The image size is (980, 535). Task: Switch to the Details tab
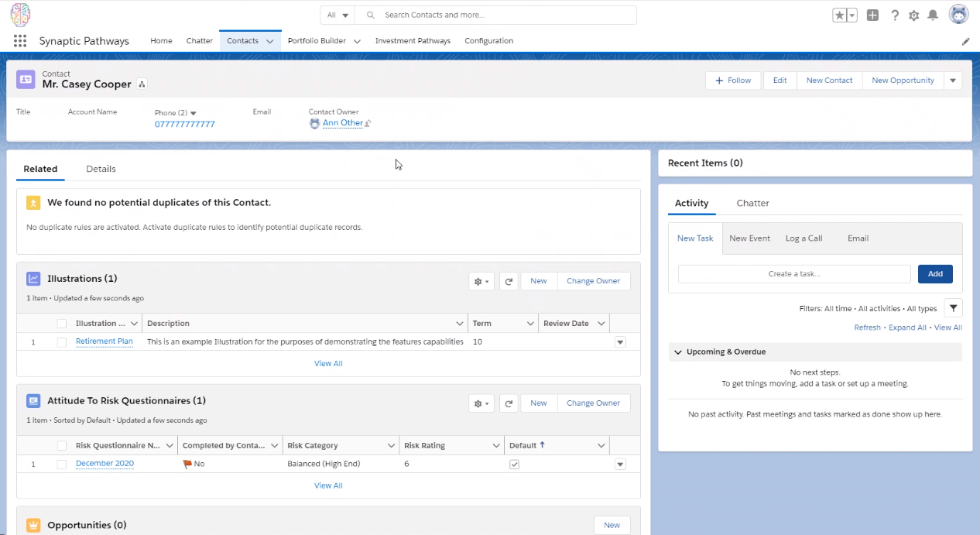coord(101,169)
